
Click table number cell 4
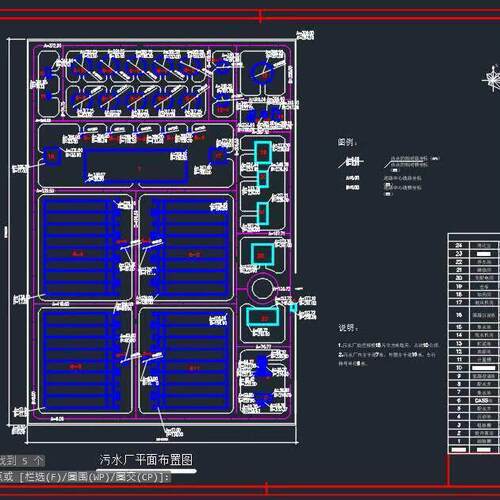(x=459, y=416)
